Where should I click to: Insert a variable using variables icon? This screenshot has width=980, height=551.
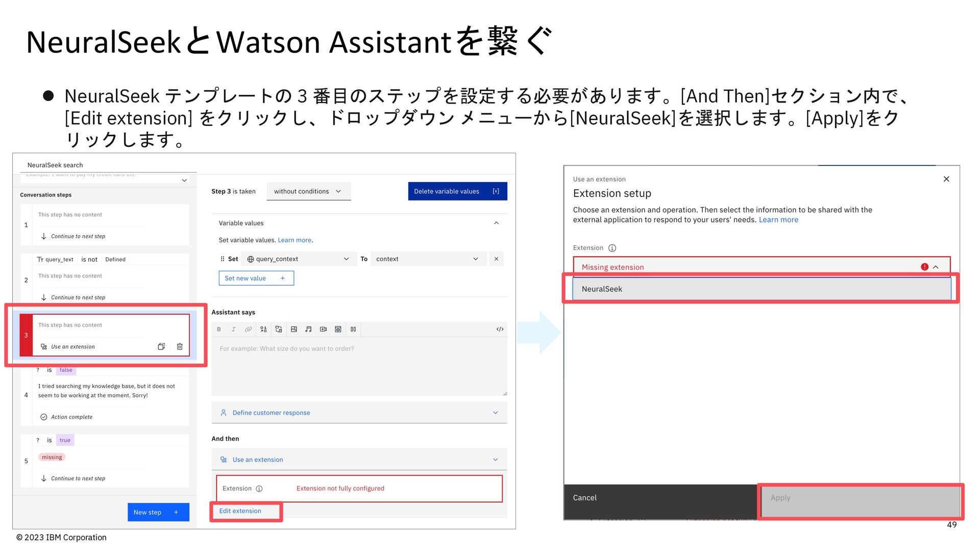click(263, 330)
